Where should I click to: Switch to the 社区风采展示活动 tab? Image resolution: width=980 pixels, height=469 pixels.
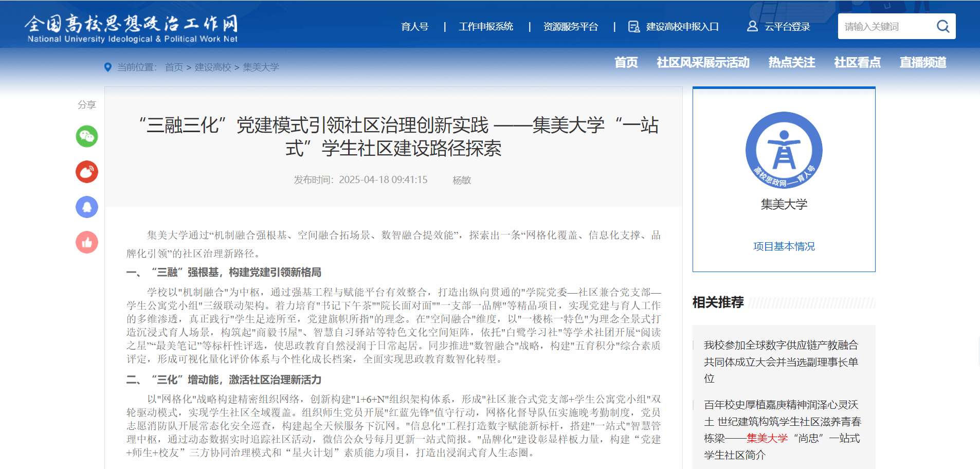(x=703, y=63)
